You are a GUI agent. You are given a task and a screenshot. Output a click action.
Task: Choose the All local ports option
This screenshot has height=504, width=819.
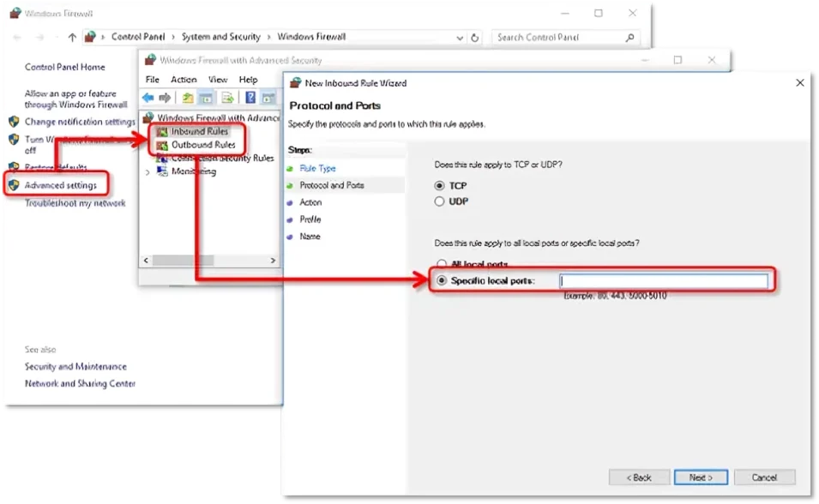tap(440, 264)
